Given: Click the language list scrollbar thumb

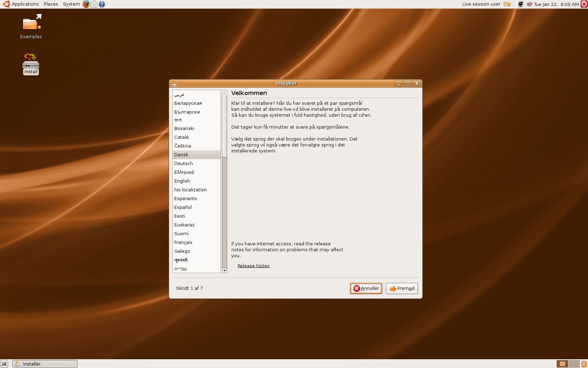Looking at the screenshot, I should tap(225, 126).
